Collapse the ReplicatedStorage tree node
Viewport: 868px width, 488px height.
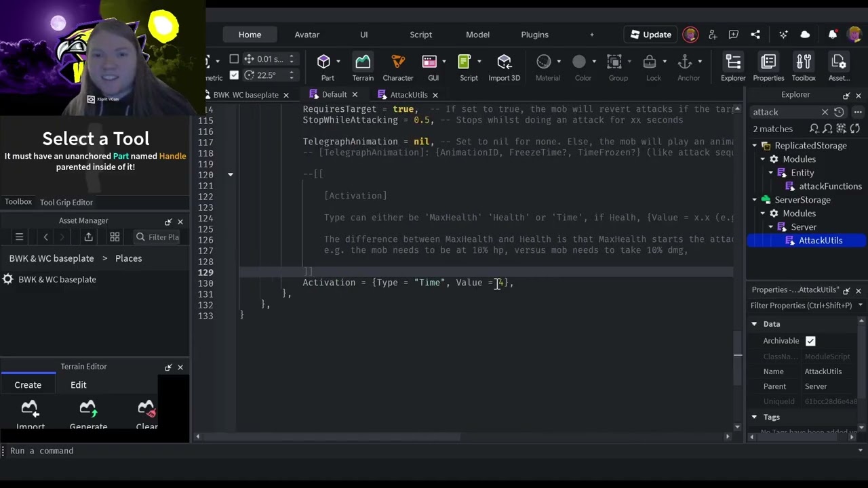pyautogui.click(x=754, y=146)
